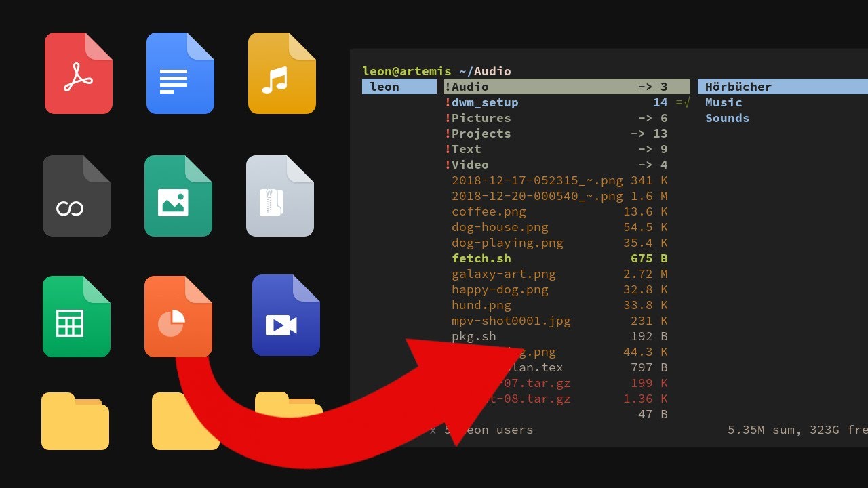868x488 pixels.
Task: Select the yellow music file icon
Action: [x=282, y=73]
